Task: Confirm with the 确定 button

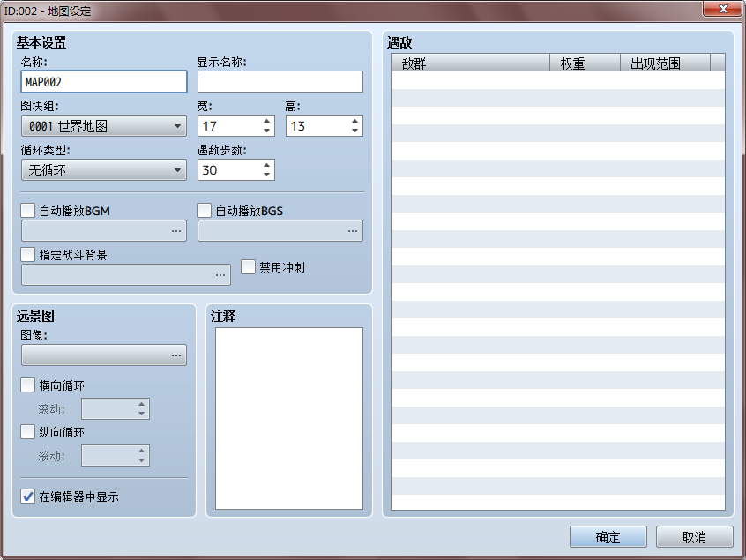Action: (x=608, y=537)
